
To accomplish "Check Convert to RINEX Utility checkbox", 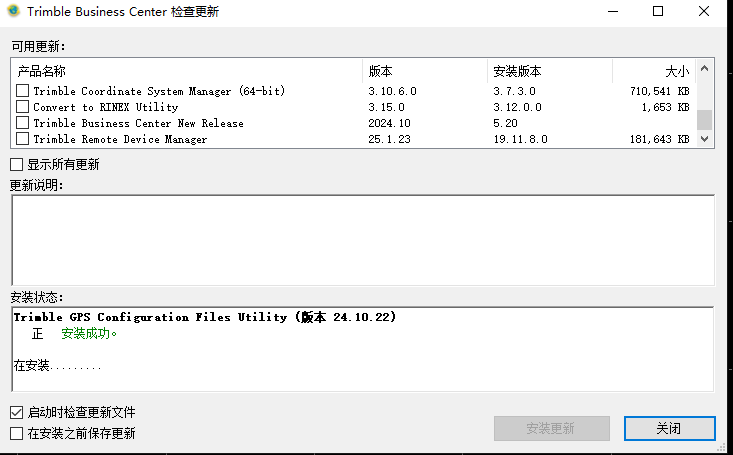I will coord(22,107).
